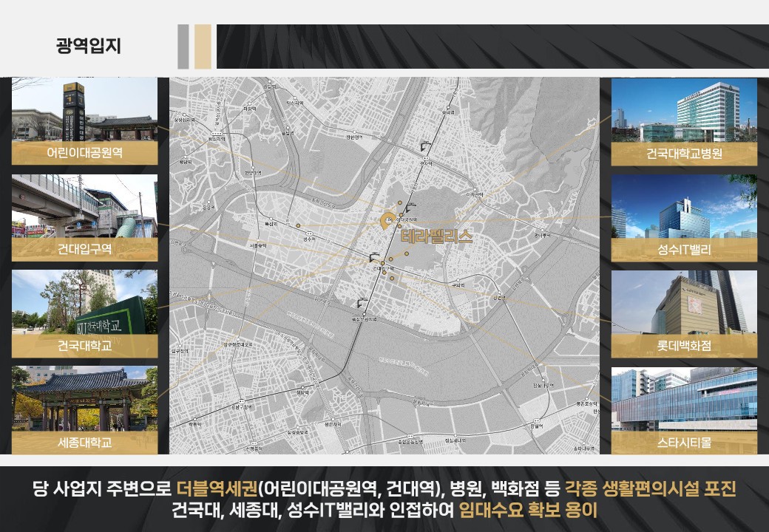Screen dimensions: 769x532
Task: Select the 성수IT밸리 gold label
Action: click(x=684, y=250)
